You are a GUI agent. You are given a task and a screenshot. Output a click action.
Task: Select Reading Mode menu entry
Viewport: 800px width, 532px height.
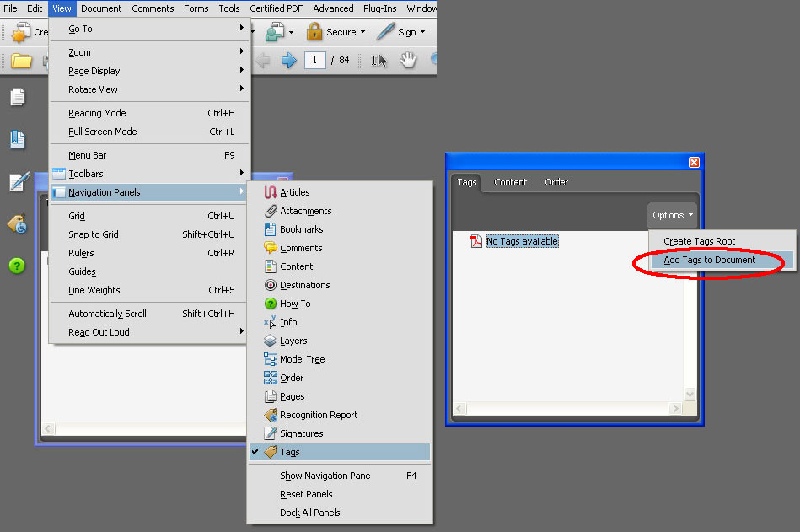click(x=150, y=113)
